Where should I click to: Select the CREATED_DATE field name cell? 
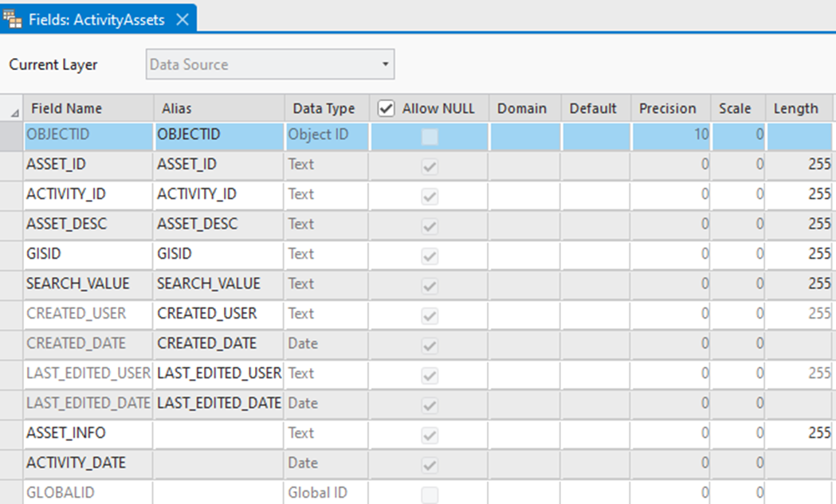(88, 345)
